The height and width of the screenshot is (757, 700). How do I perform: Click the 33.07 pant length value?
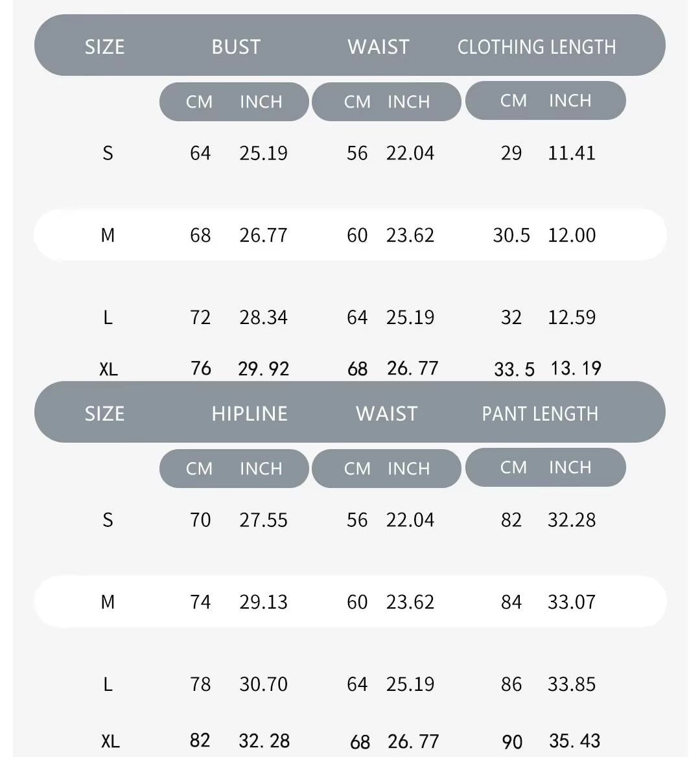572,602
